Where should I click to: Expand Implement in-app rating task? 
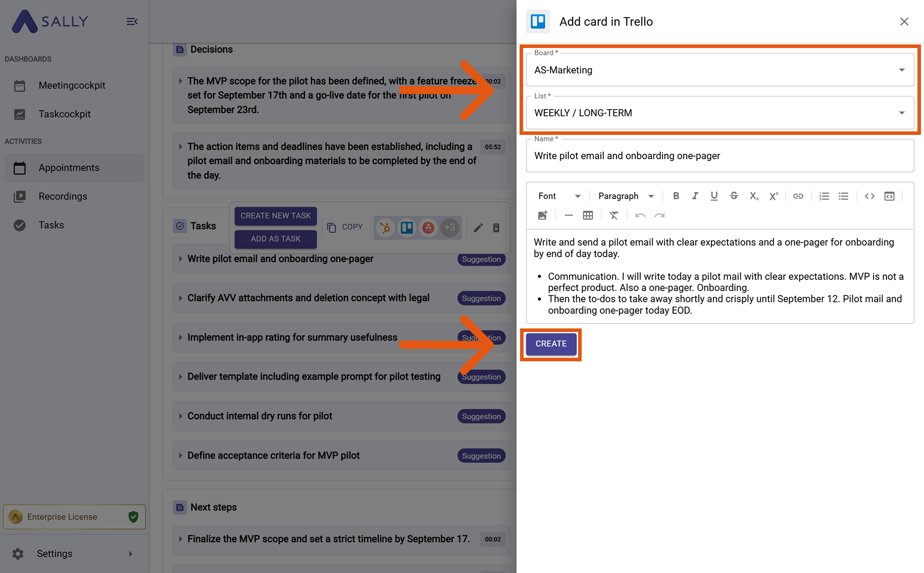pos(180,338)
